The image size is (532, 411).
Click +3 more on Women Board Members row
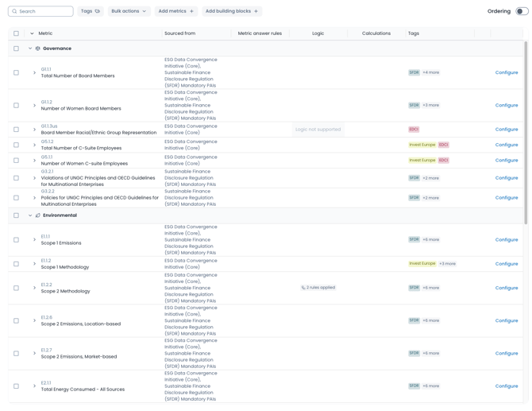(431, 105)
